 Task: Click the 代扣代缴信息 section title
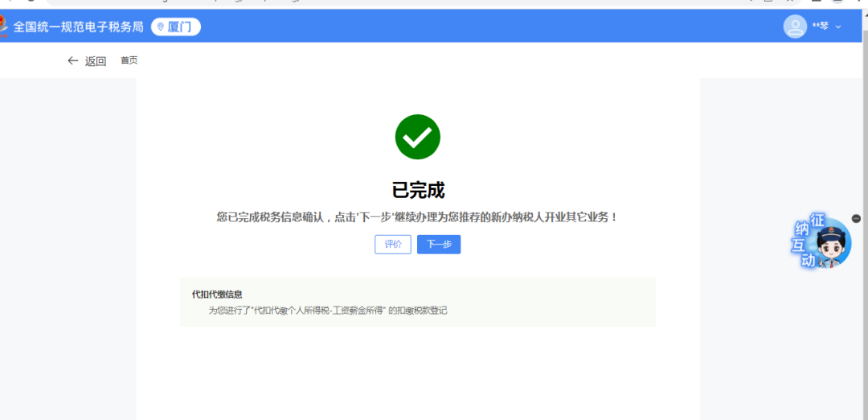(x=217, y=294)
